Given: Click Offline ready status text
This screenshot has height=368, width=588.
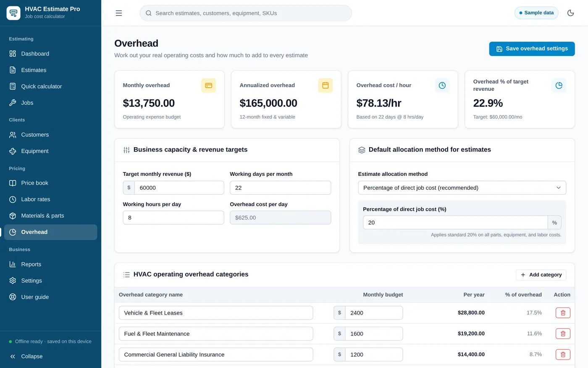Looking at the screenshot, I should point(53,342).
